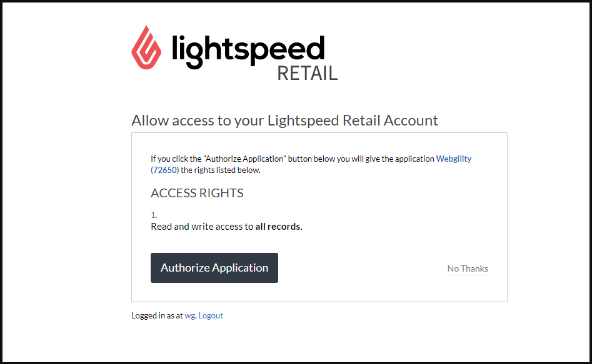592x364 pixels.
Task: Open the wg account link
Action: (190, 315)
